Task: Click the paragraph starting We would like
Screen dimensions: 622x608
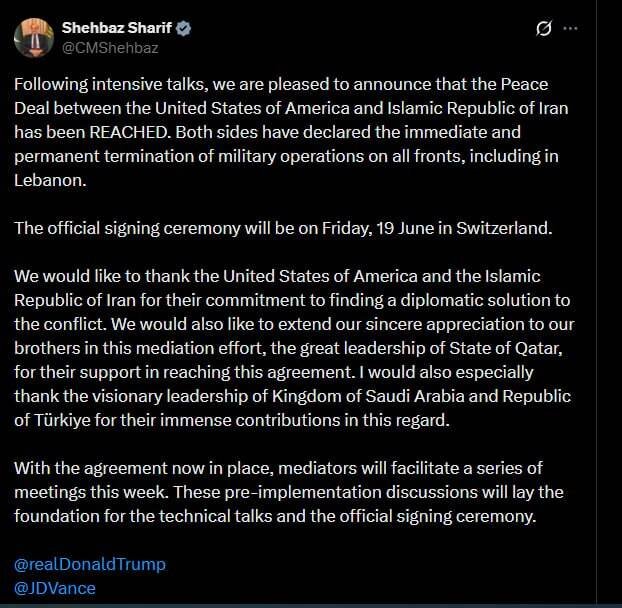Action: tap(294, 348)
